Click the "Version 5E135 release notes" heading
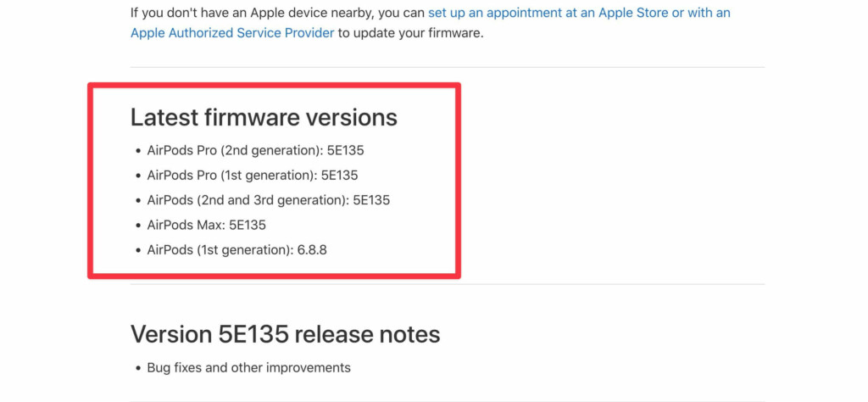The width and height of the screenshot is (868, 402). (x=285, y=334)
